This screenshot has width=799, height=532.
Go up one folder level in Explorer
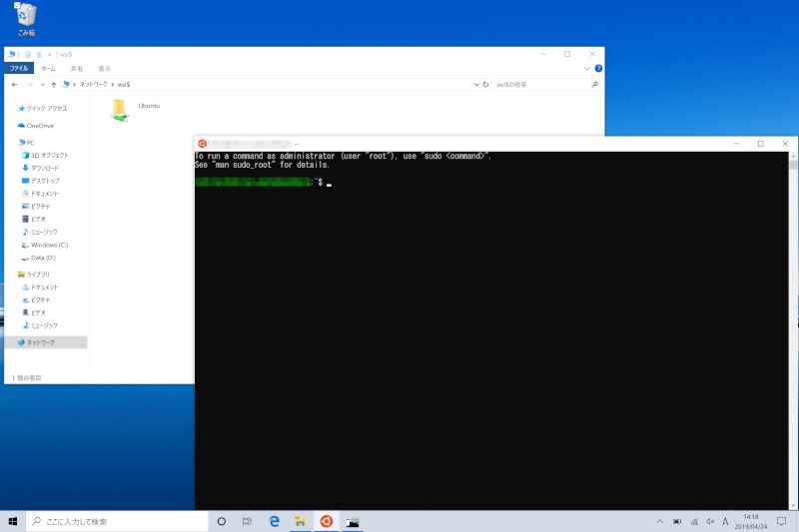coord(54,85)
